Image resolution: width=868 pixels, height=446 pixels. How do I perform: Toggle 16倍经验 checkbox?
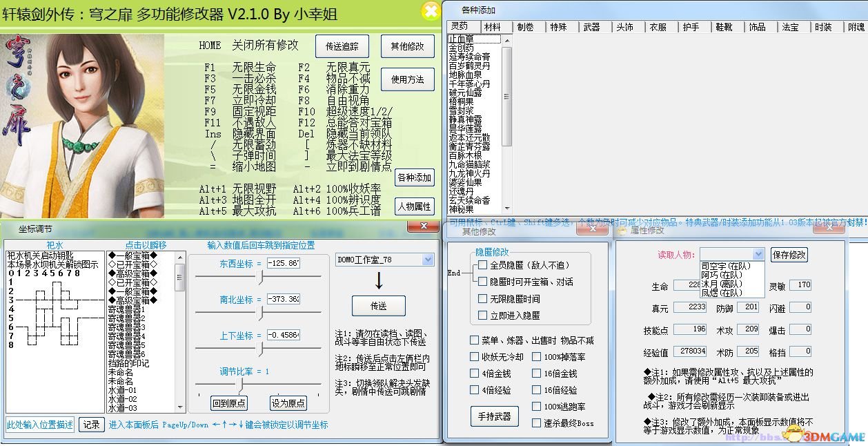537,390
